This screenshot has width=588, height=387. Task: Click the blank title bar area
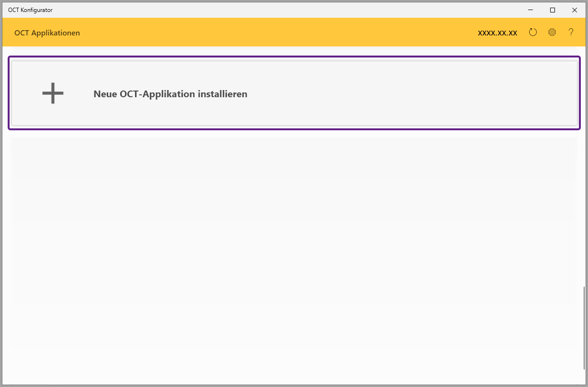click(x=287, y=10)
